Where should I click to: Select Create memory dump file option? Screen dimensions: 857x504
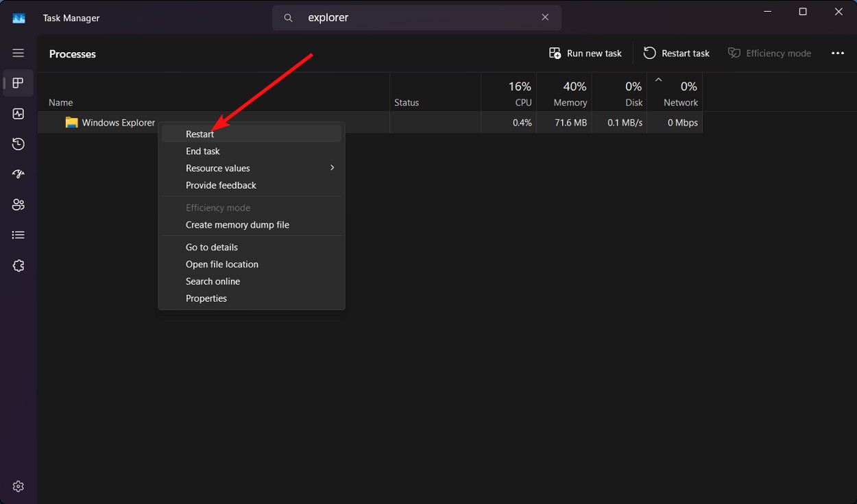coord(237,224)
